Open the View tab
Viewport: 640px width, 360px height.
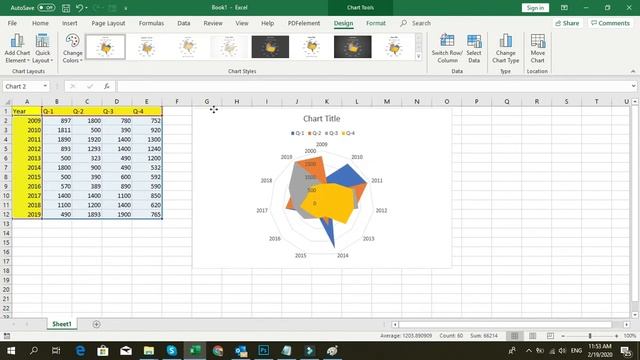pos(242,23)
